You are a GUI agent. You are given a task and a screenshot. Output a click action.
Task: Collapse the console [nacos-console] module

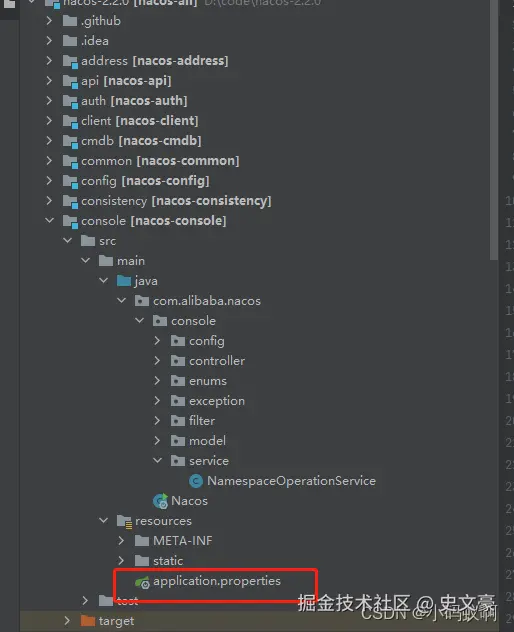50,220
